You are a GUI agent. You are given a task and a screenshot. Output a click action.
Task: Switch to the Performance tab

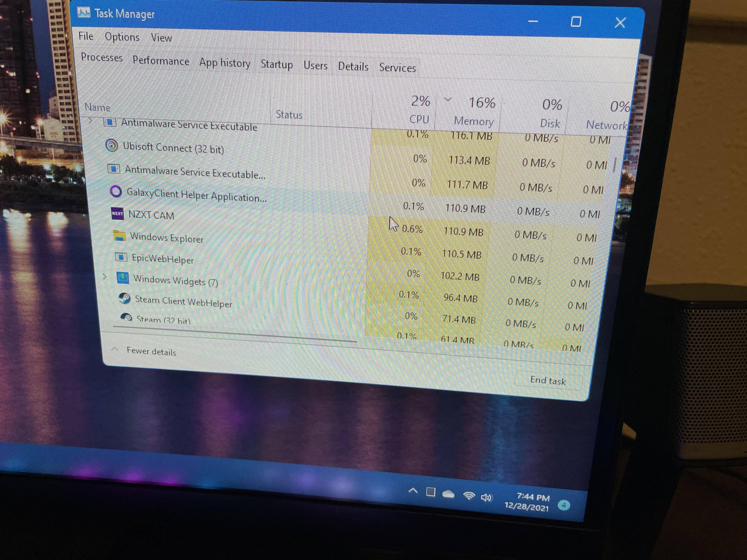[161, 61]
